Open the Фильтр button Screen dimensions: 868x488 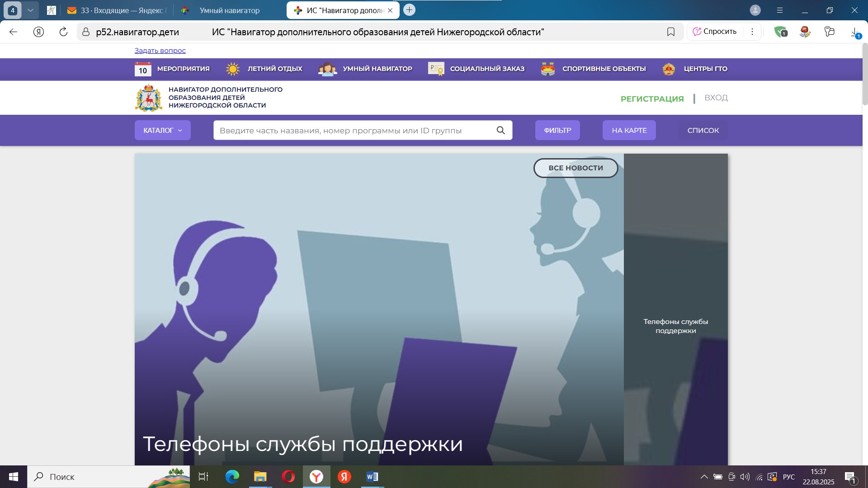coord(557,130)
